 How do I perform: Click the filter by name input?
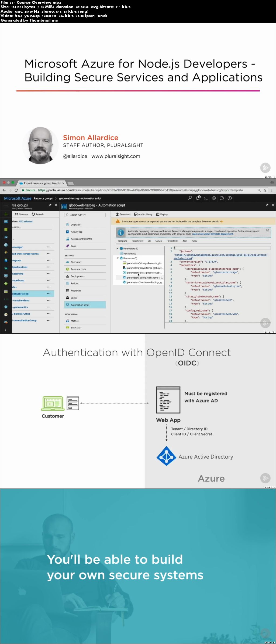(x=32, y=227)
